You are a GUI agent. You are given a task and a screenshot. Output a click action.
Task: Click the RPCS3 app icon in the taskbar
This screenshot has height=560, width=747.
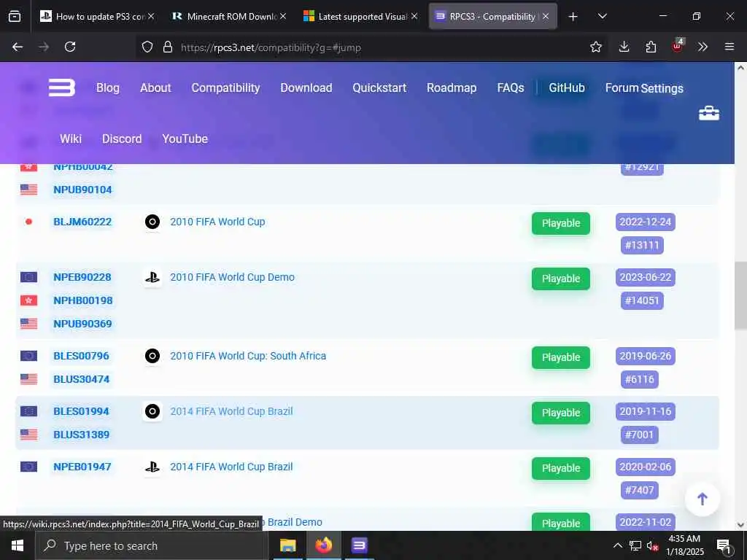pos(359,545)
